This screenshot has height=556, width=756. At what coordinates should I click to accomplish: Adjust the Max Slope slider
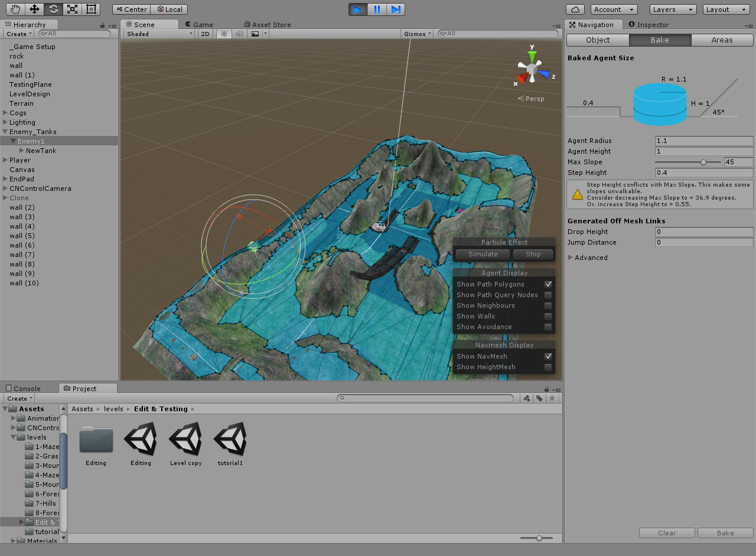(703, 162)
